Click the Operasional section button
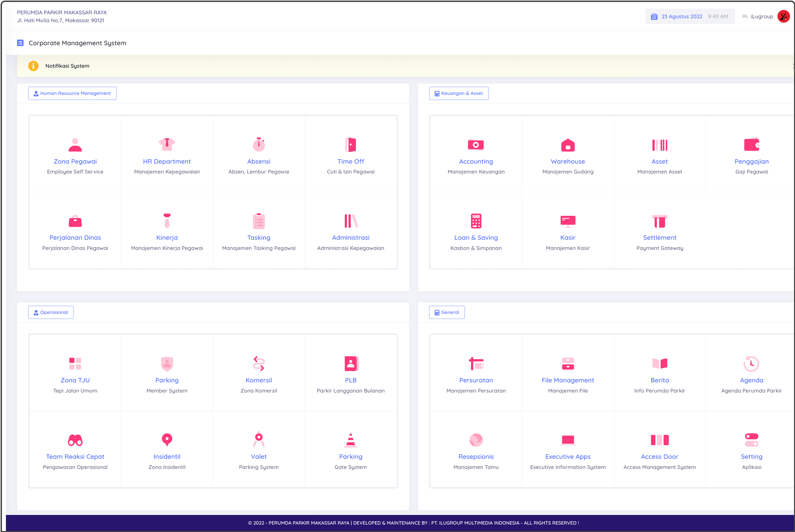Image resolution: width=795 pixels, height=532 pixels. 51,312
